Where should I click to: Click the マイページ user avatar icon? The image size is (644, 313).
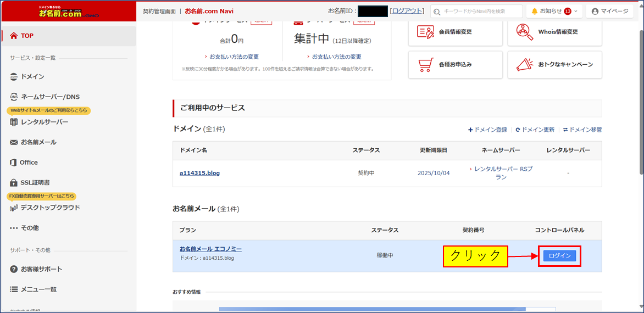coord(595,12)
